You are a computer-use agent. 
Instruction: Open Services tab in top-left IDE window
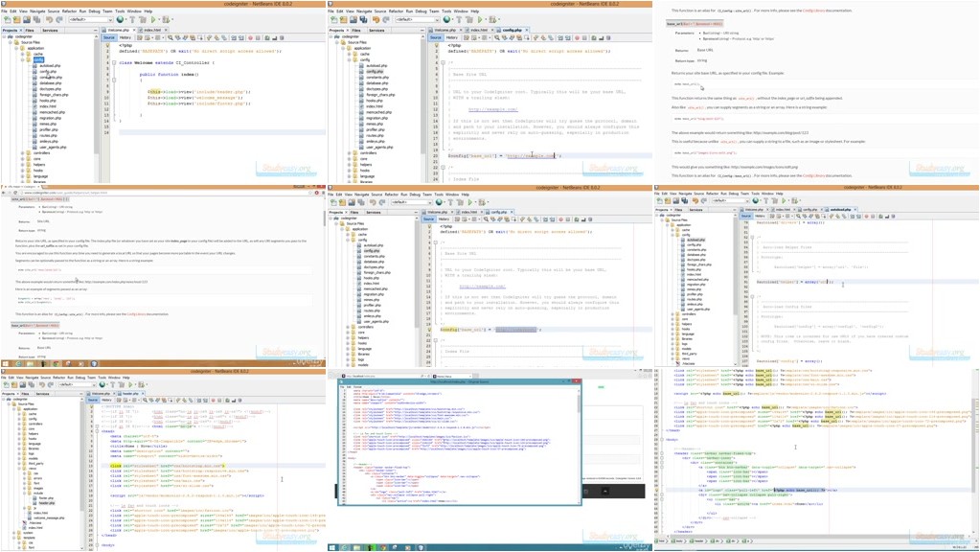[x=50, y=30]
